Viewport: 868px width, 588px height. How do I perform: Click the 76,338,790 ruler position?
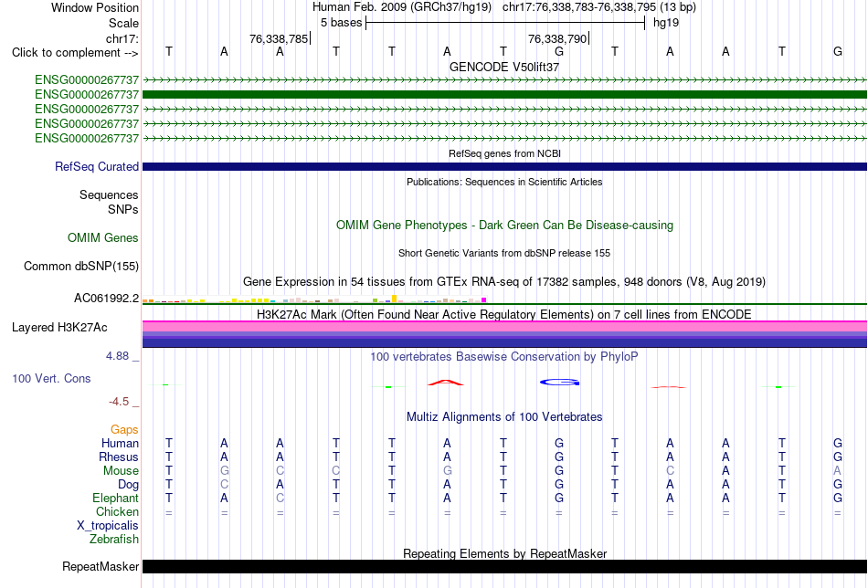click(557, 38)
